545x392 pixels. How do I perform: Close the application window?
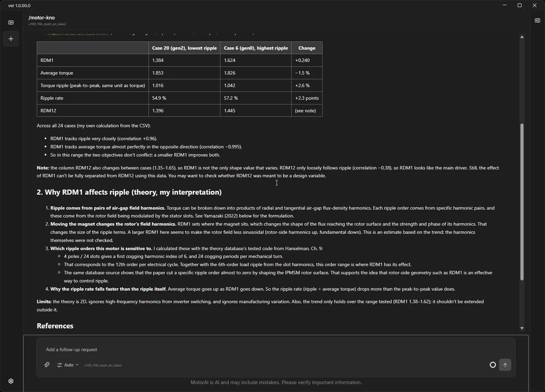[534, 5]
